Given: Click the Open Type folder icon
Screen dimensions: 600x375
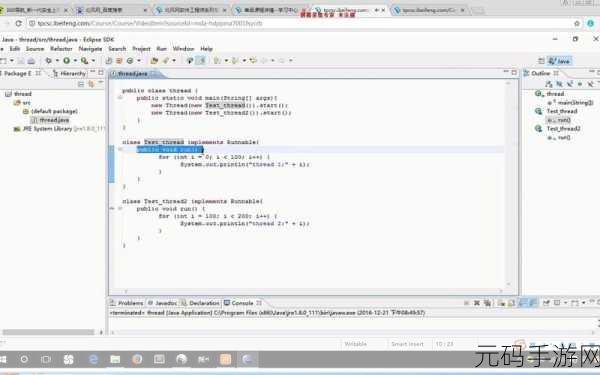Looking at the screenshot, I should [154, 60].
